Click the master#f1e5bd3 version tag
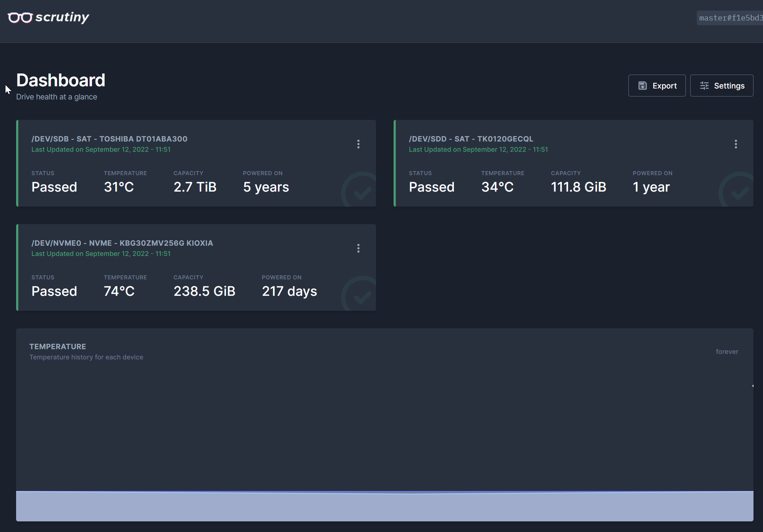 [730, 18]
